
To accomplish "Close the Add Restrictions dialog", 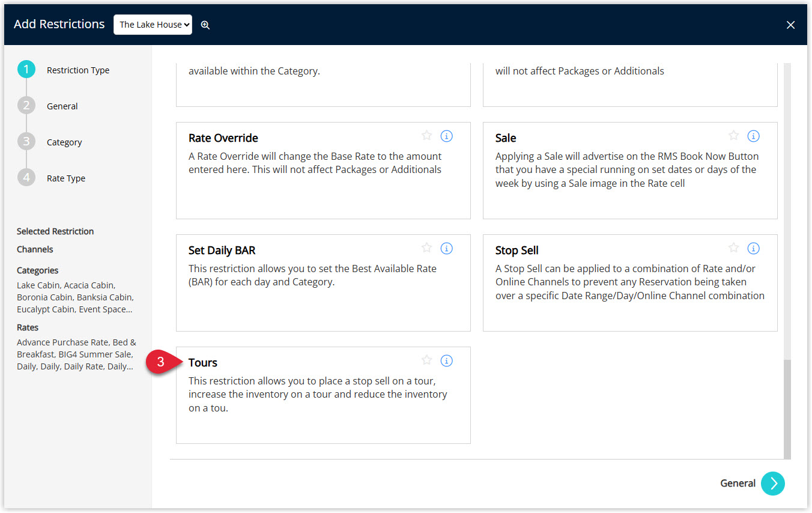I will (x=790, y=25).
